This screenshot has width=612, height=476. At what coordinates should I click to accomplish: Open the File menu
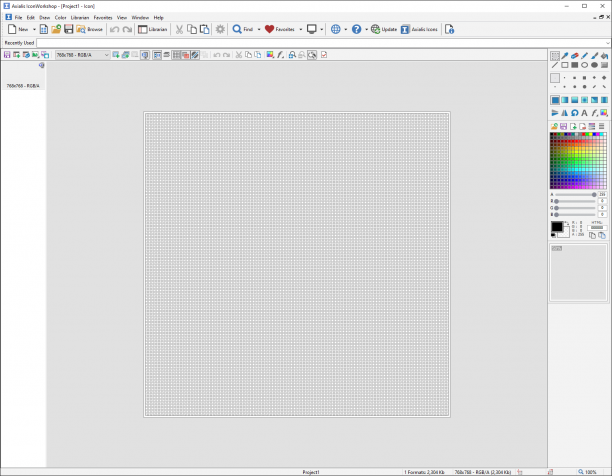[18, 18]
